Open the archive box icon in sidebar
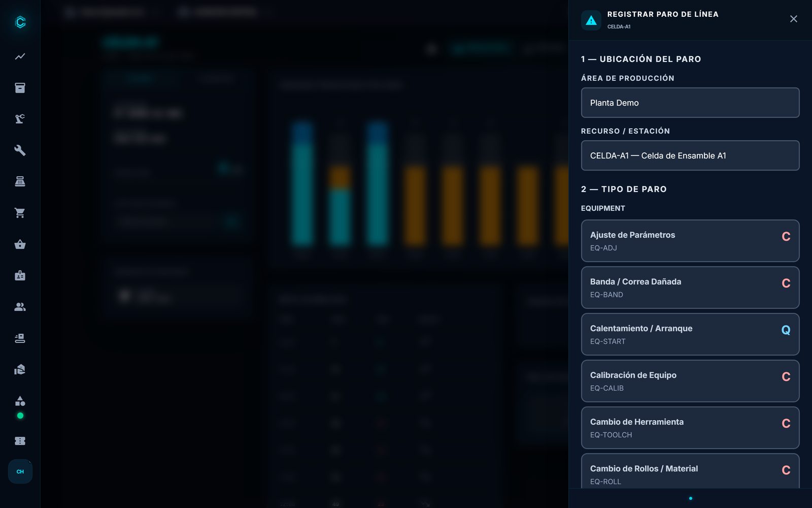812x508 pixels. pos(20,88)
